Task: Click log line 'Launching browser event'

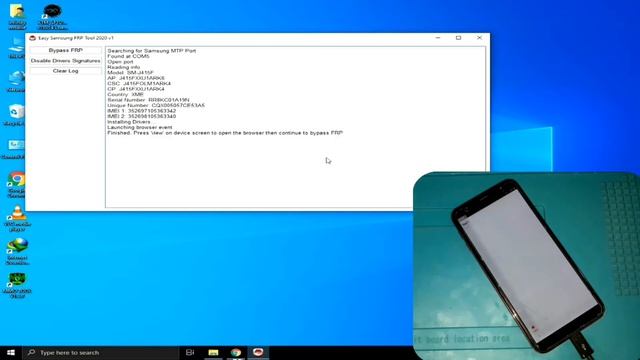Action: coord(140,127)
